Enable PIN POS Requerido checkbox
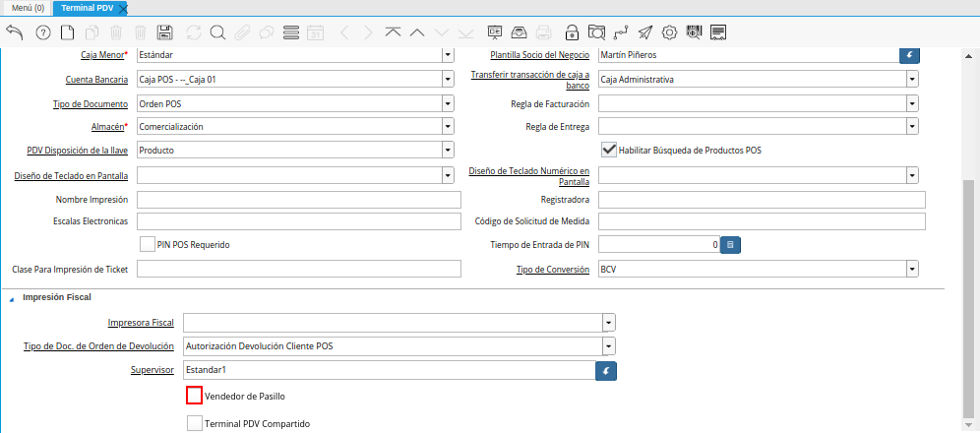The height and width of the screenshot is (433, 980). click(149, 245)
